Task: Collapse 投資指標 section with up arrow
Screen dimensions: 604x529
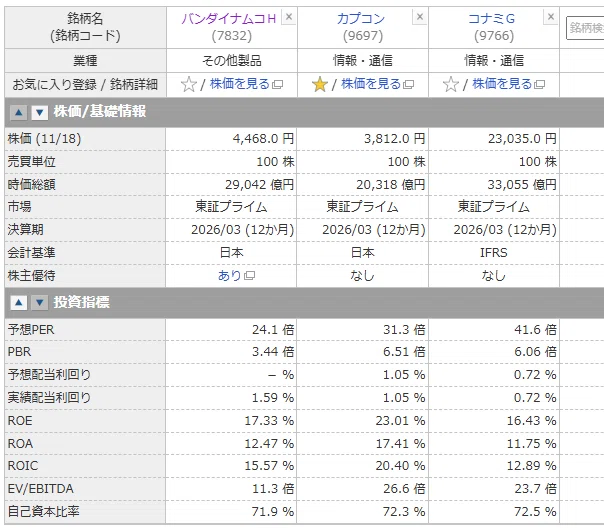Action: (x=18, y=303)
